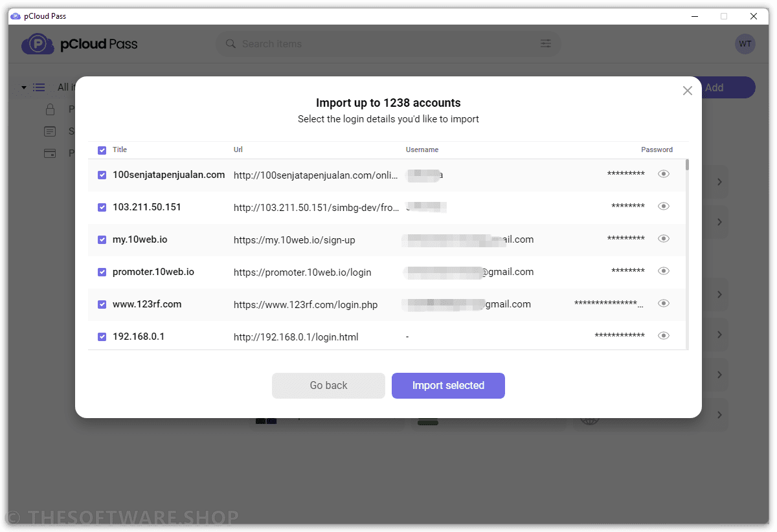777x532 pixels.
Task: Reveal the 192.168.0.1 password
Action: coord(664,336)
